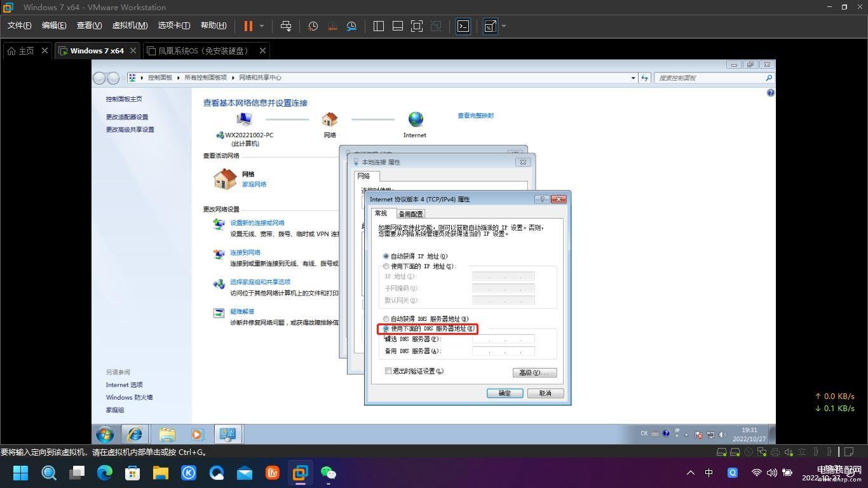Open the snapshot manager icon

[x=351, y=26]
